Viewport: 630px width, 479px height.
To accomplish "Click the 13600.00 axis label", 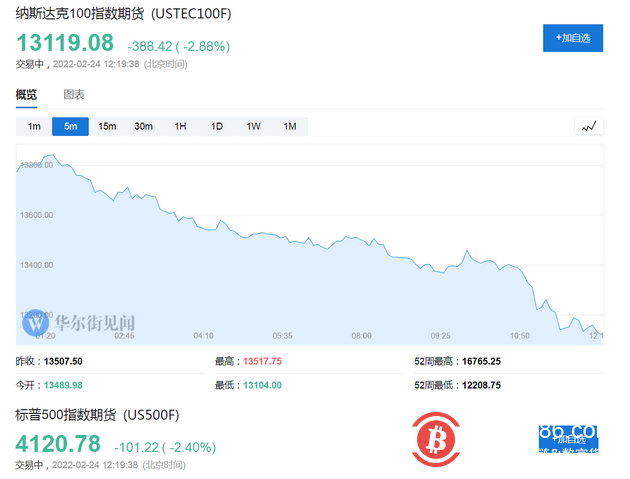I will [x=37, y=215].
